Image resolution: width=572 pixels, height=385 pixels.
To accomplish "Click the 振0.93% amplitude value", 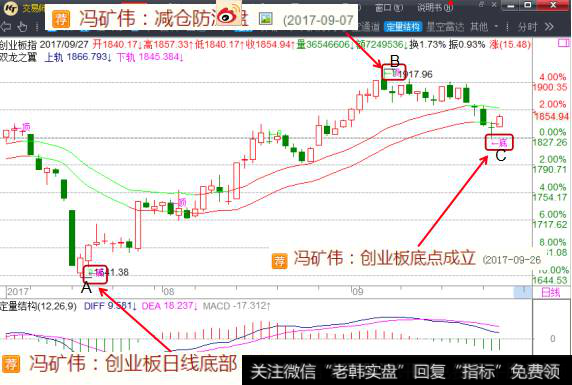I will point(467,45).
